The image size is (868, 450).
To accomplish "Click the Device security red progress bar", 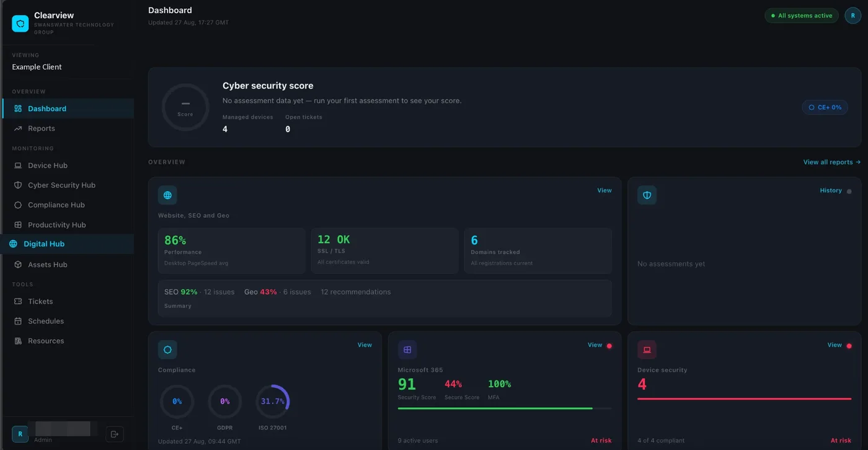I will pyautogui.click(x=744, y=398).
